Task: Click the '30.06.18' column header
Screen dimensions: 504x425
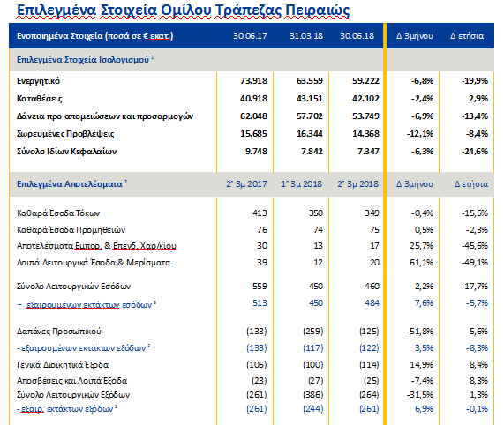Action: coord(357,36)
